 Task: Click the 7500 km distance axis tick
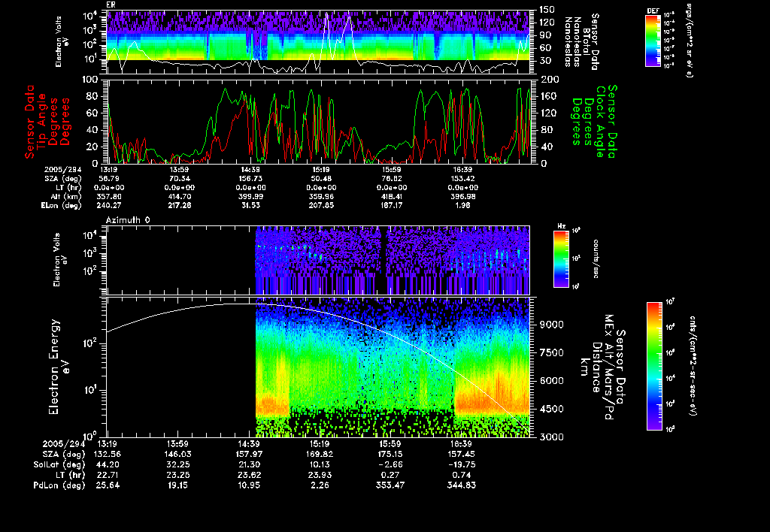[551, 353]
